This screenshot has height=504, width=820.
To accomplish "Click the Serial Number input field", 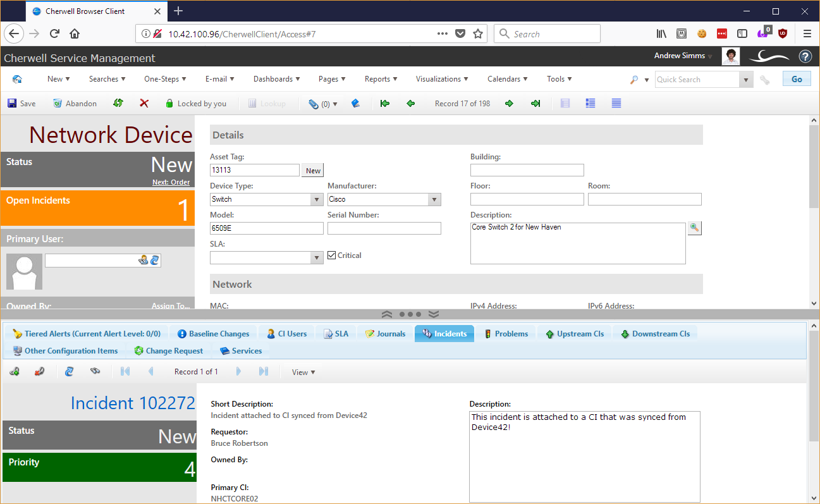I will (384, 228).
